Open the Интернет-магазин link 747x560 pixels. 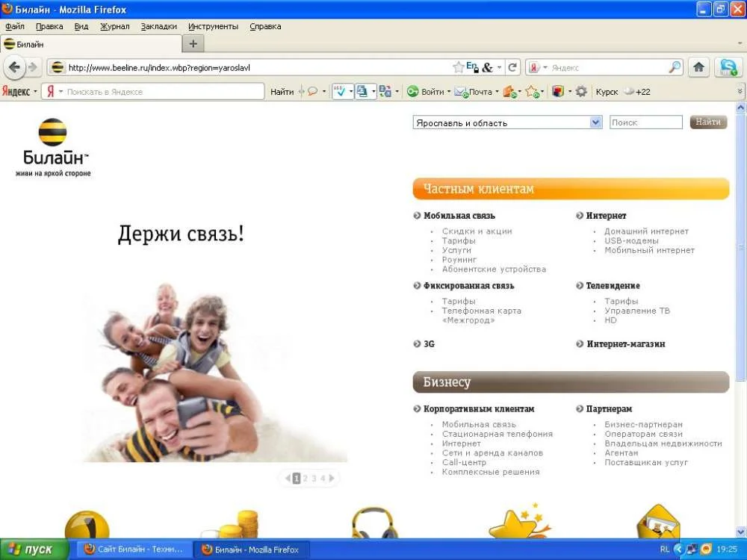(x=625, y=343)
